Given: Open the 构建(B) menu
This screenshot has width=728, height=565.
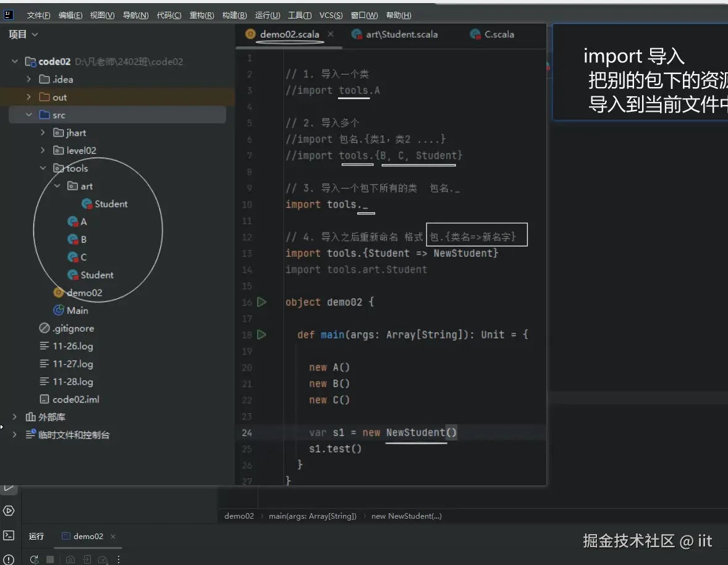Looking at the screenshot, I should pyautogui.click(x=234, y=15).
